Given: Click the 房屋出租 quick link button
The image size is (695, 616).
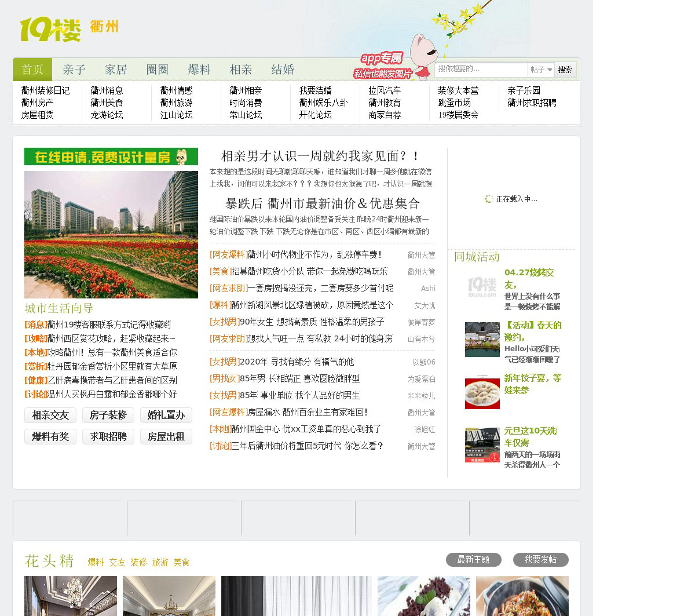Looking at the screenshot, I should [166, 437].
